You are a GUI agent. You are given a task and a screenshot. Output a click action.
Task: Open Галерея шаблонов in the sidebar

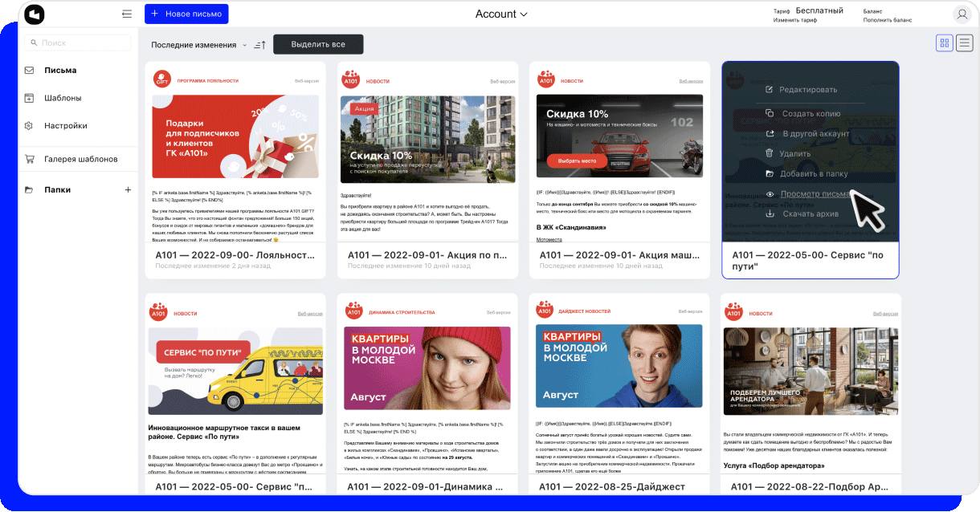pyautogui.click(x=81, y=159)
